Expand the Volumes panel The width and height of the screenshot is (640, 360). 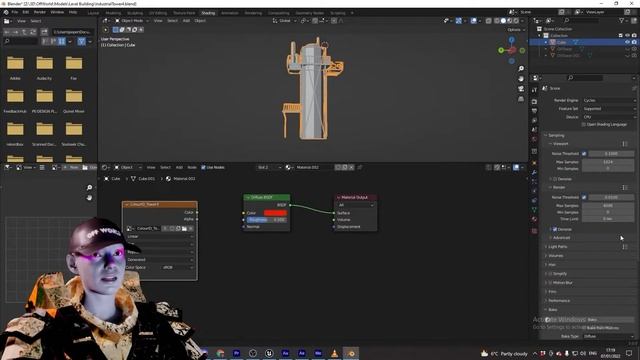[556, 256]
